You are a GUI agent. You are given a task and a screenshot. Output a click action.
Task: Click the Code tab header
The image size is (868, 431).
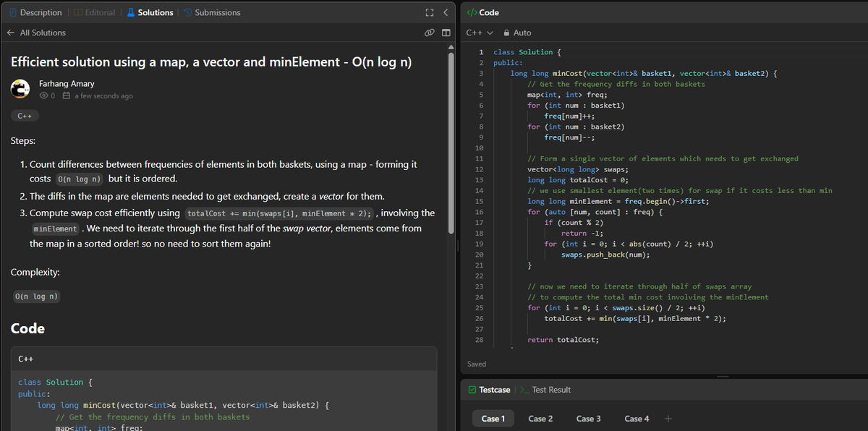[x=483, y=12]
